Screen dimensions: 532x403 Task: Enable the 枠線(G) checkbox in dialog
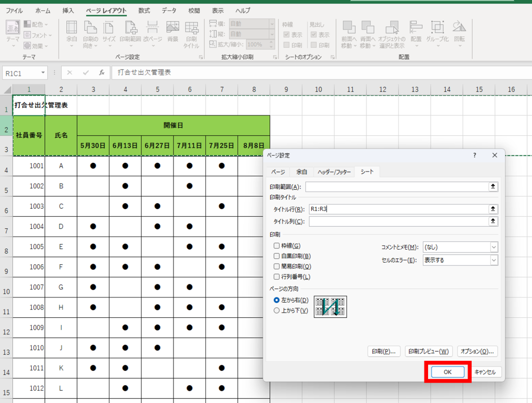[276, 245]
